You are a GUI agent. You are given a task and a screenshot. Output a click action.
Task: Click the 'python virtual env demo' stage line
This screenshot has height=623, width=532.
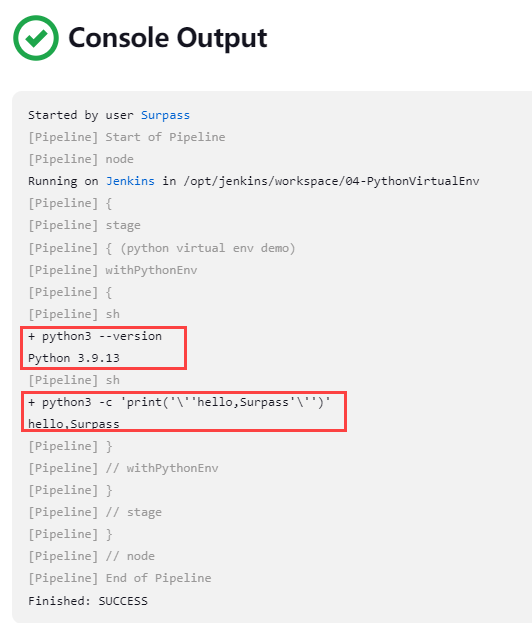pos(162,248)
